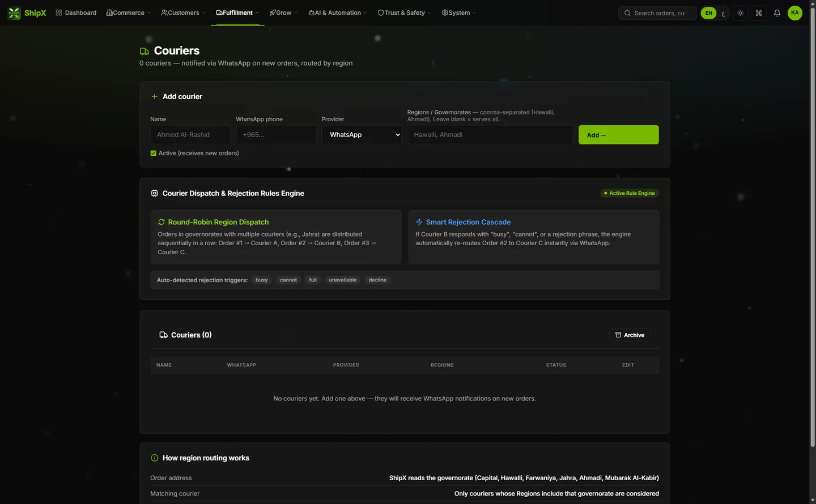This screenshot has height=504, width=816.
Task: Click the "busy" rejection trigger chip
Action: [262, 280]
